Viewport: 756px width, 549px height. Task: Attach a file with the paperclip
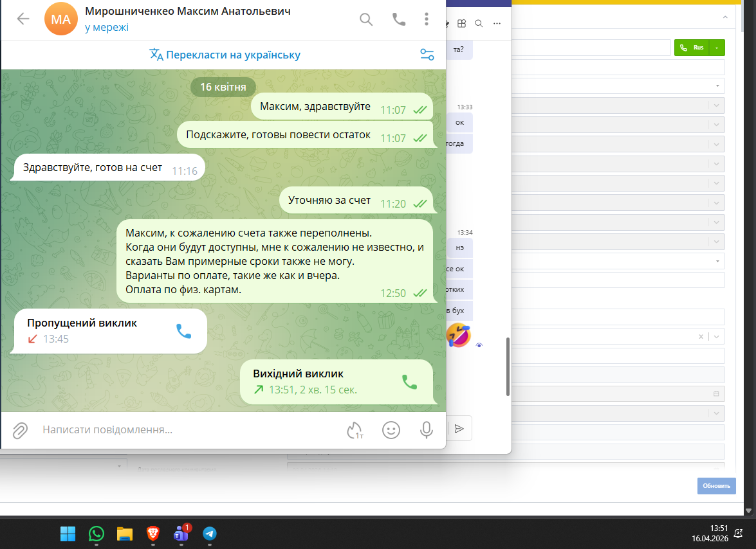20,430
